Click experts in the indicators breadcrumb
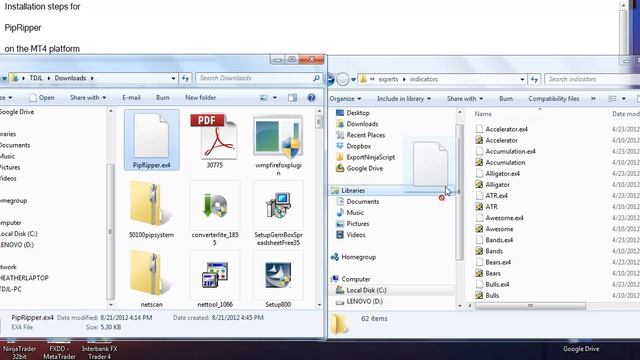Image resolution: width=640 pixels, height=360 pixels. (388, 79)
